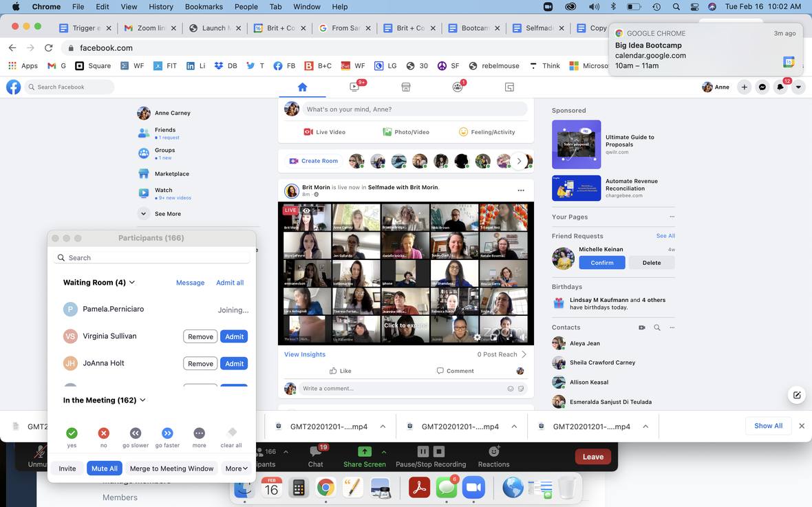The image size is (812, 507).
Task: Click the 'go faster' reaction icon
Action: [167, 433]
